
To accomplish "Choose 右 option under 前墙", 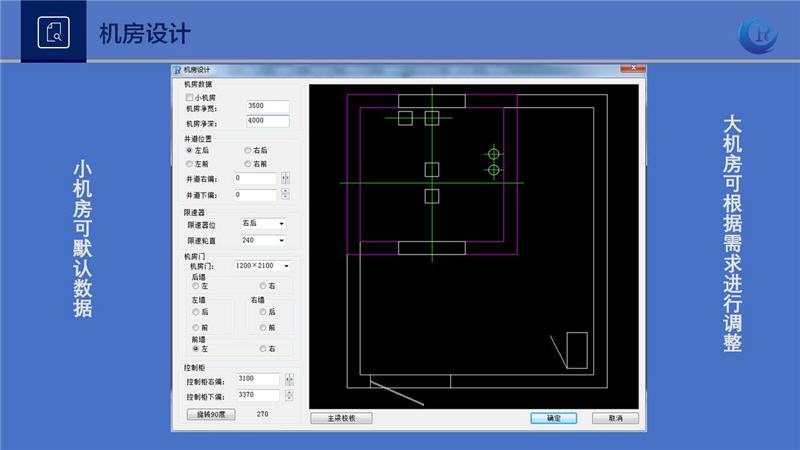I will click(x=262, y=349).
